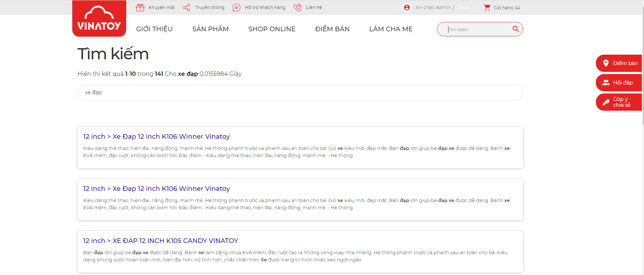Image resolution: width=644 pixels, height=275 pixels.
Task: Open the Hỏi đáp side button
Action: tap(619, 83)
